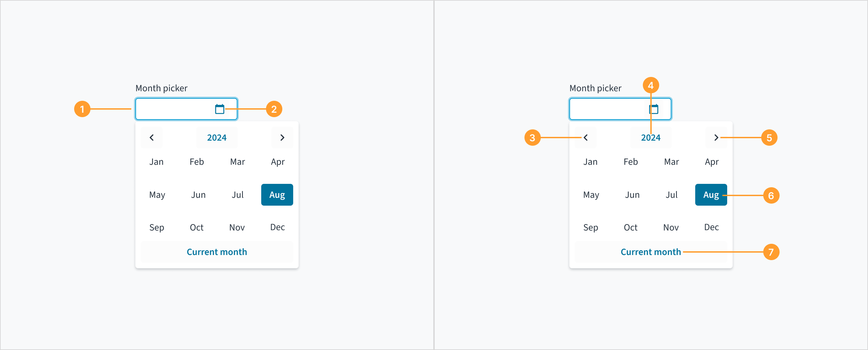Click 2024 labeled by callout 4

[x=651, y=137]
